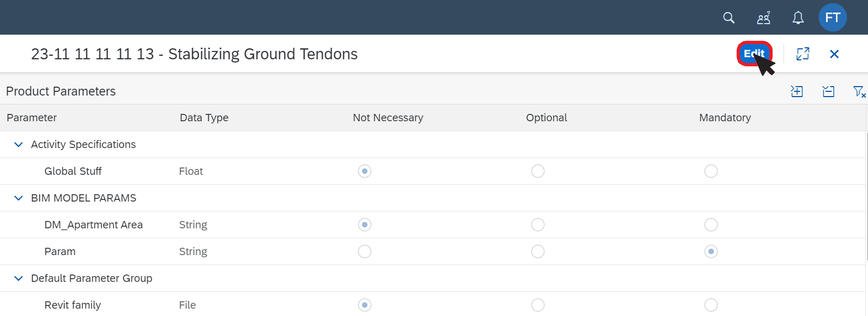Image resolution: width=868 pixels, height=316 pixels.
Task: Collapse the Activity Specifications group
Action: (18, 144)
